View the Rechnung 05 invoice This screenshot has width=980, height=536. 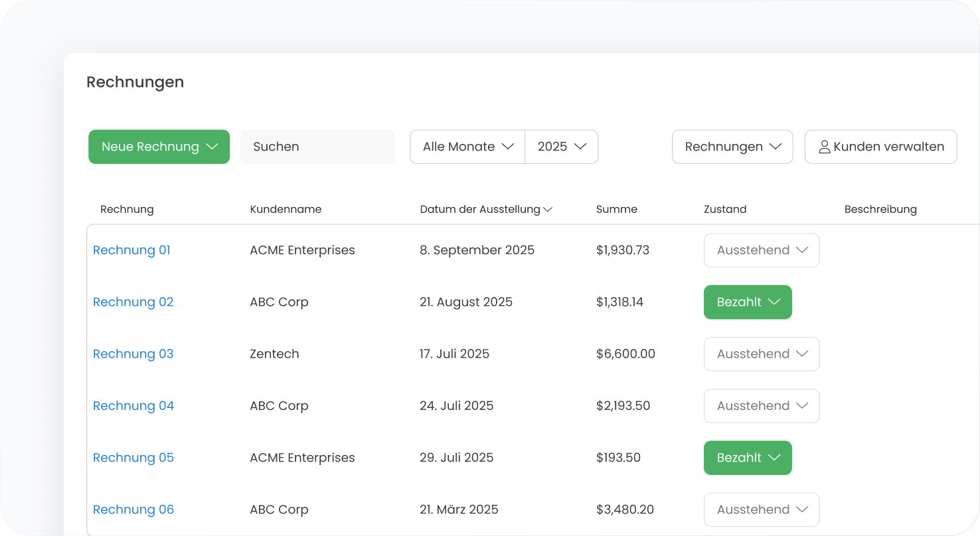point(133,457)
